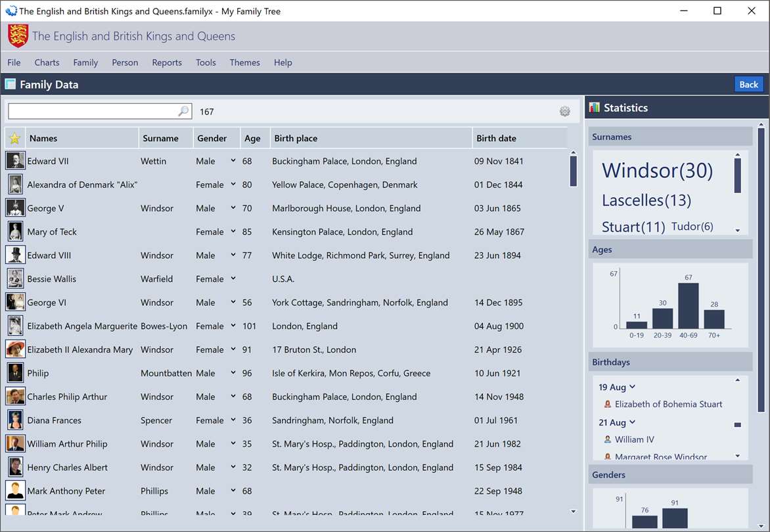
Task: Open Elizabeth II Alexandra Mary's portrait thumbnail
Action: tap(15, 349)
